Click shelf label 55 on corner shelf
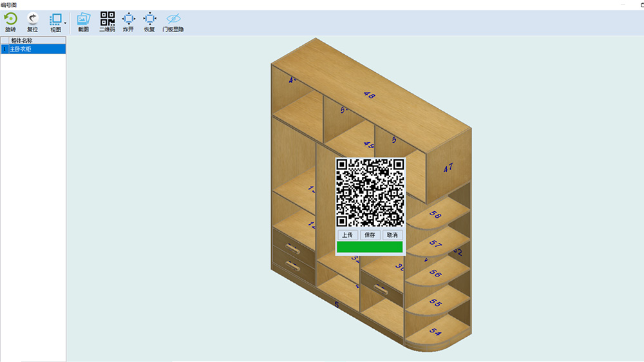The image size is (644, 362). point(435,303)
